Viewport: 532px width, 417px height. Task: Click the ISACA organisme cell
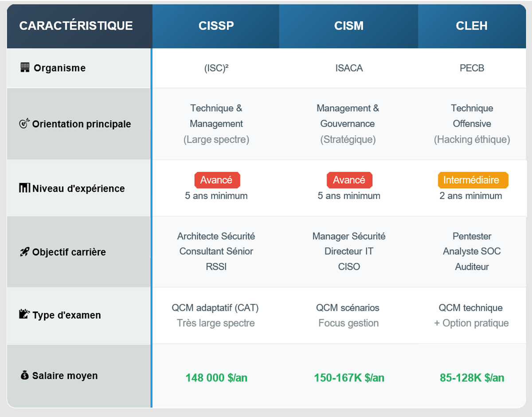[349, 68]
